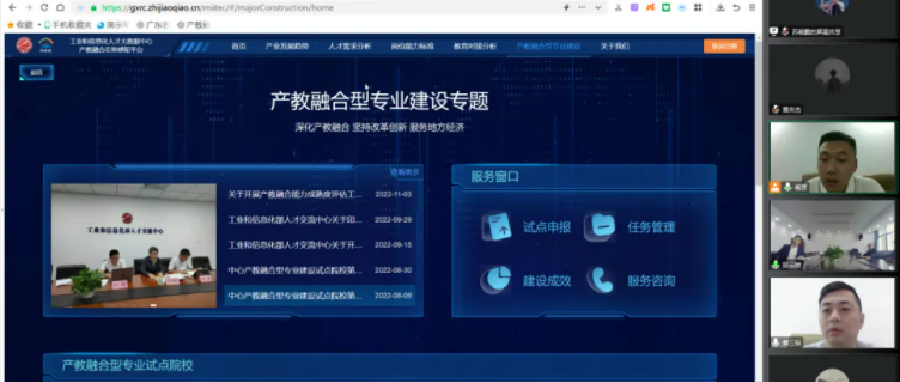Select the avatar-only participant tile in meeting panel
The image size is (900, 382).
(x=832, y=80)
